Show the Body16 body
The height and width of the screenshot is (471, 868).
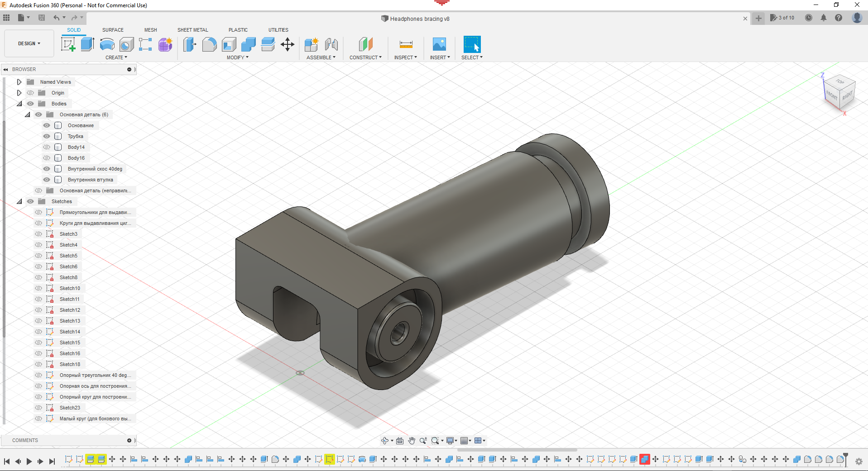[x=47, y=158]
